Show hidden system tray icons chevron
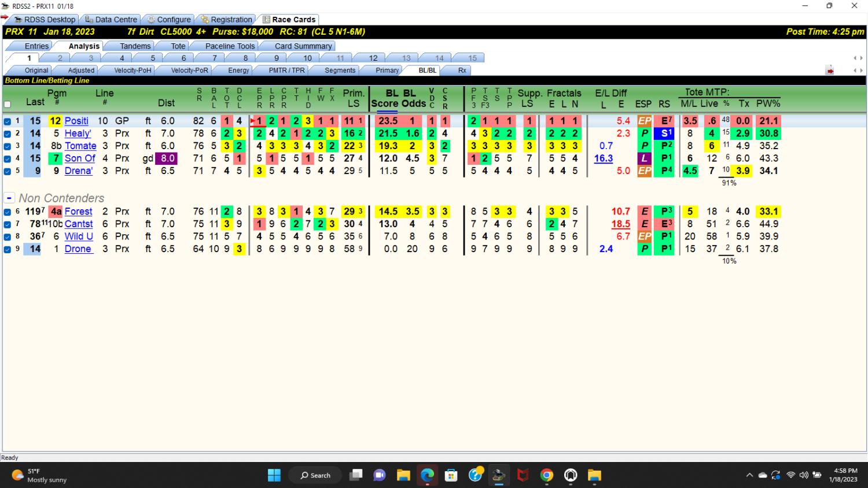The width and height of the screenshot is (868, 488). pyautogui.click(x=749, y=475)
